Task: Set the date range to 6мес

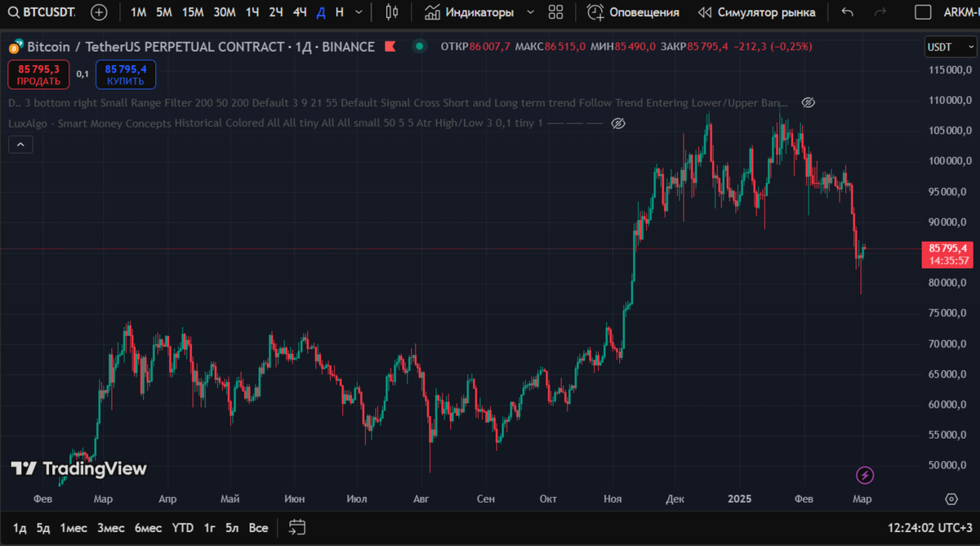Action: click(148, 528)
